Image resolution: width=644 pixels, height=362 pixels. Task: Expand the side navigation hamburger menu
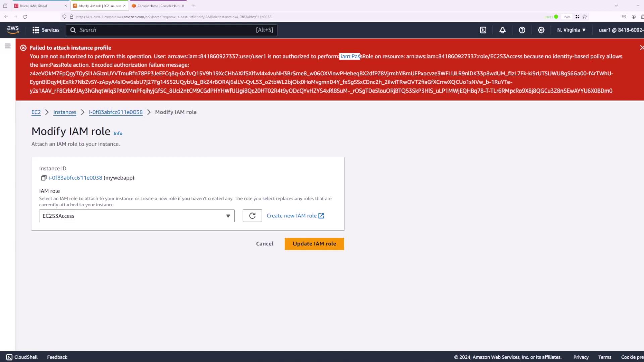coord(8,46)
